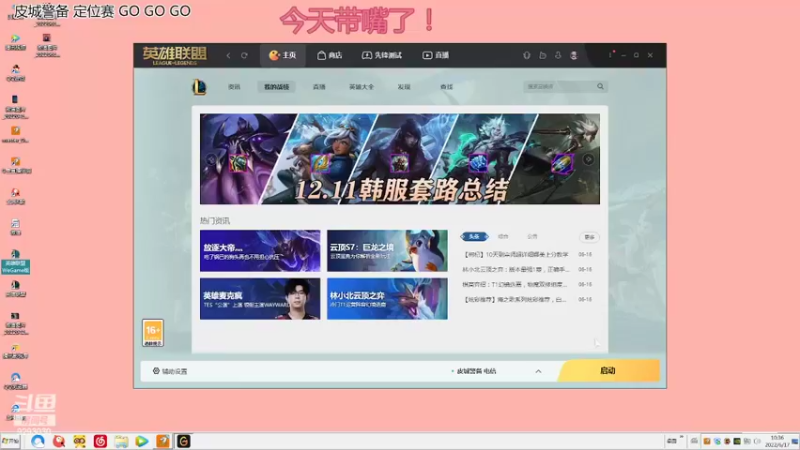Image resolution: width=800 pixels, height=450 pixels.
Task: Select the 直播 sub-tab under the header
Action: [x=319, y=87]
